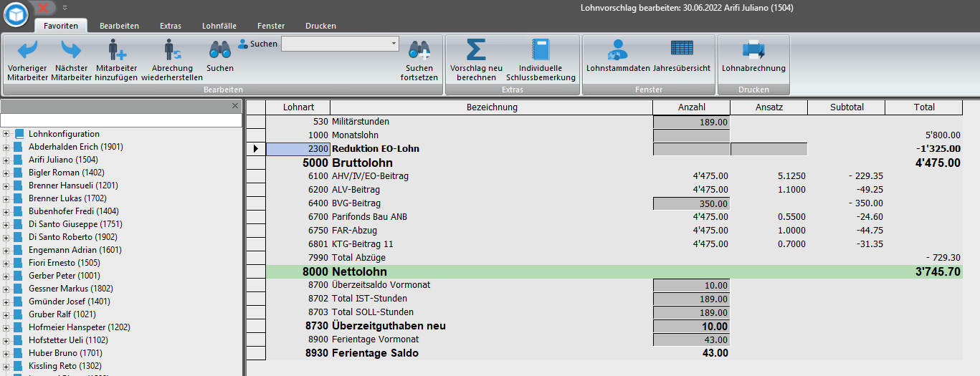Switch to the Favoriten tab
Image resolution: width=980 pixels, height=376 pixels.
(x=61, y=26)
